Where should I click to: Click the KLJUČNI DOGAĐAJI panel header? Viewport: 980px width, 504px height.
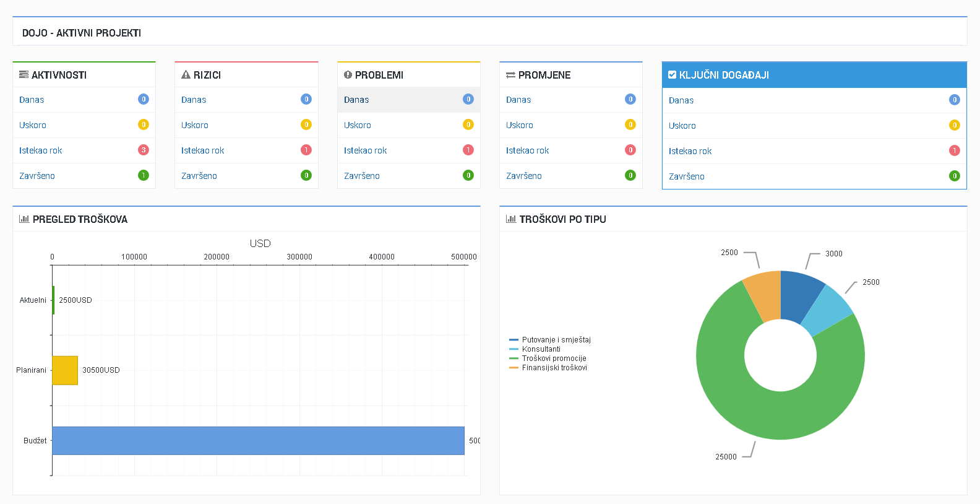click(814, 75)
